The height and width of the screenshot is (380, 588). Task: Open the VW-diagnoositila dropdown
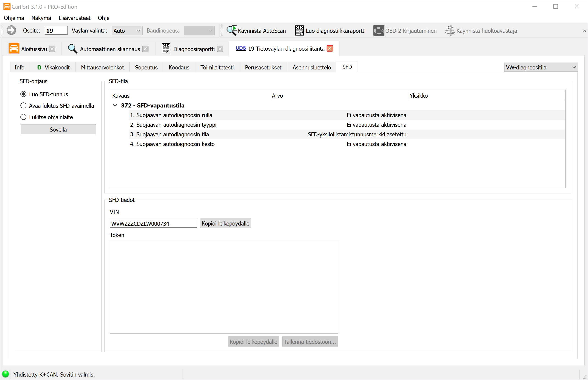[540, 67]
